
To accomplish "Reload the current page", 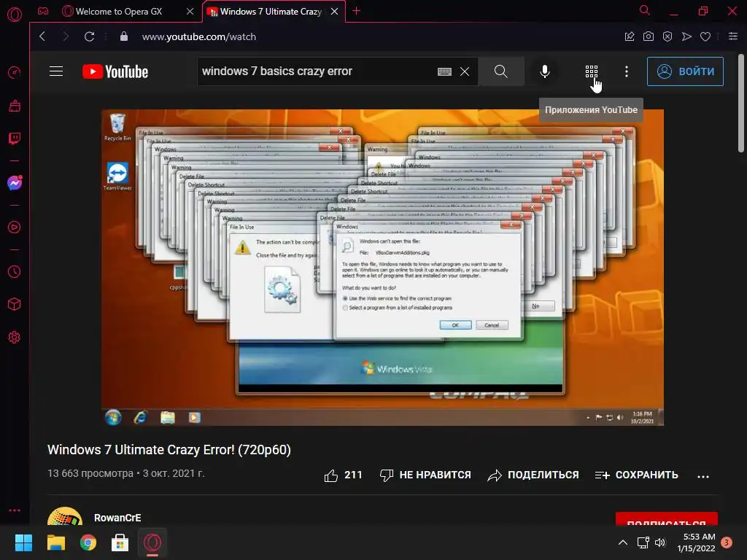I will tap(89, 36).
